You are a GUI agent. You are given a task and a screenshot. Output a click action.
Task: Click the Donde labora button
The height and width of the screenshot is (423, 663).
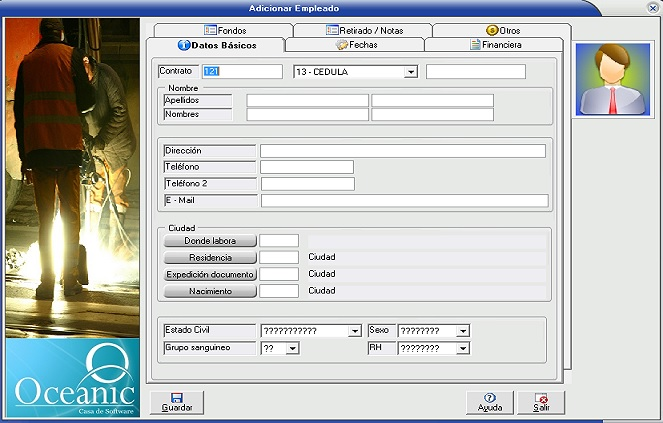209,241
